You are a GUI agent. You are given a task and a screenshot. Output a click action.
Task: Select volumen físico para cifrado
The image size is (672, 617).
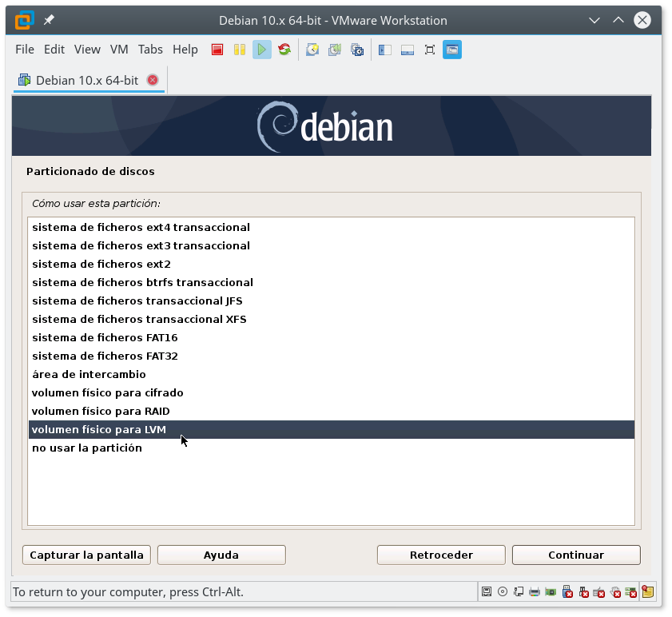[332, 393]
